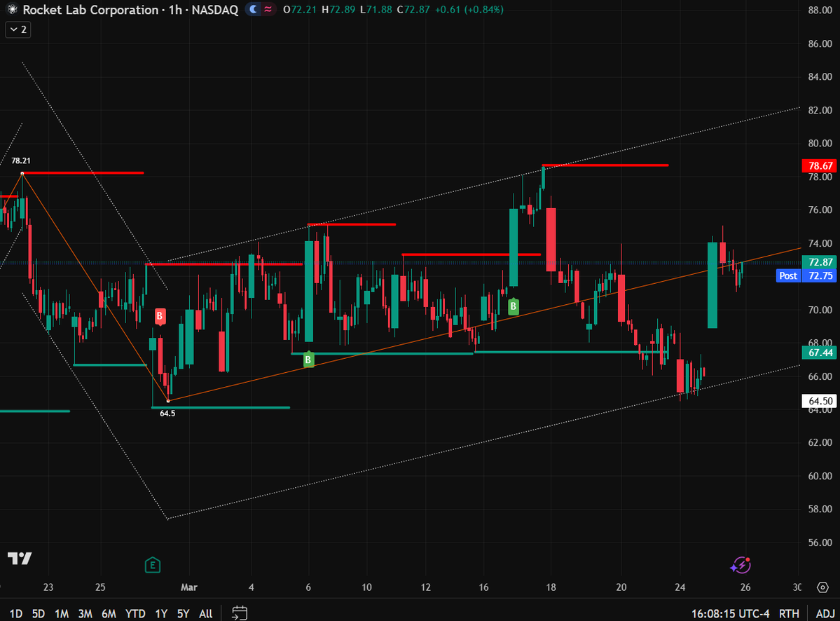Click the green B marker near Mar 17
The width and height of the screenshot is (840, 621).
[x=514, y=306]
